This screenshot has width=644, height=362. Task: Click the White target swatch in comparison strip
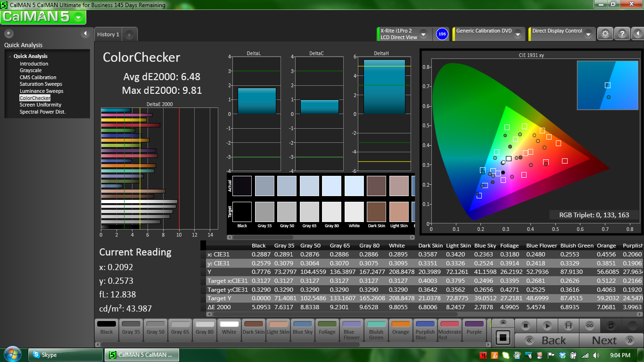click(354, 212)
